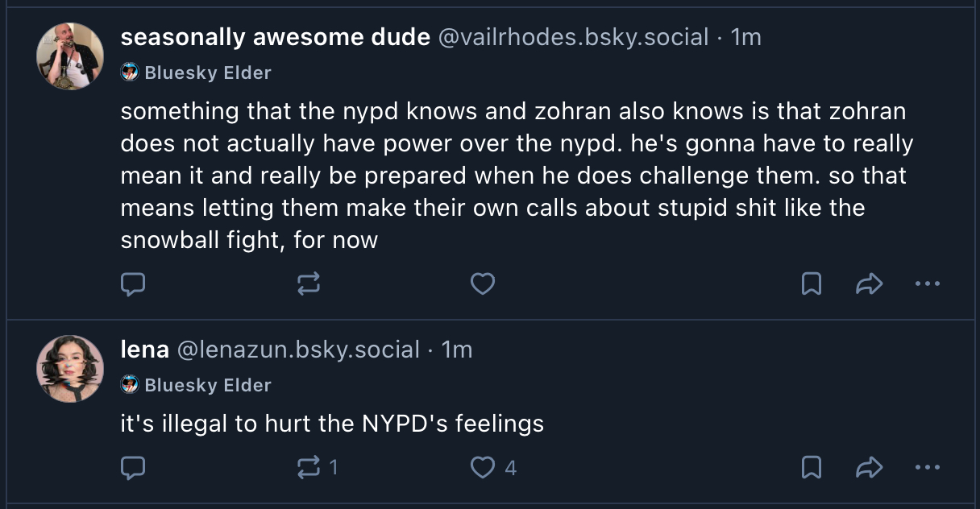View lena's profile picture

click(71, 369)
